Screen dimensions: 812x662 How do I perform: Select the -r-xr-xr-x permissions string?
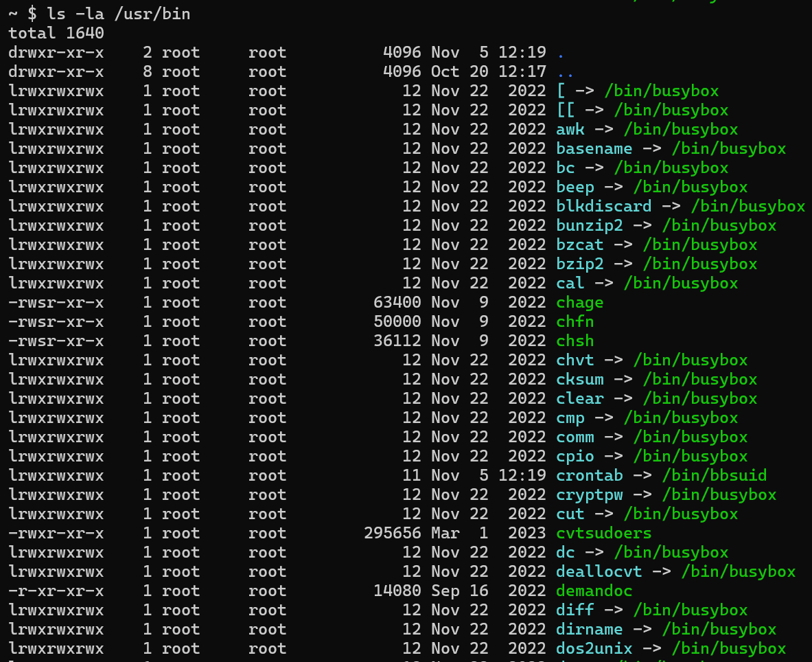[56, 591]
